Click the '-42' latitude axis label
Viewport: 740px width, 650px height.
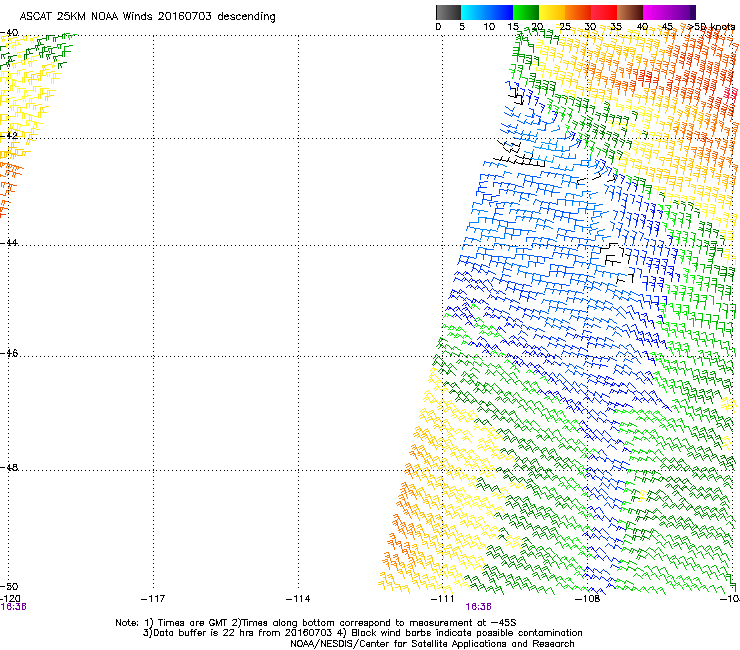coord(9,136)
